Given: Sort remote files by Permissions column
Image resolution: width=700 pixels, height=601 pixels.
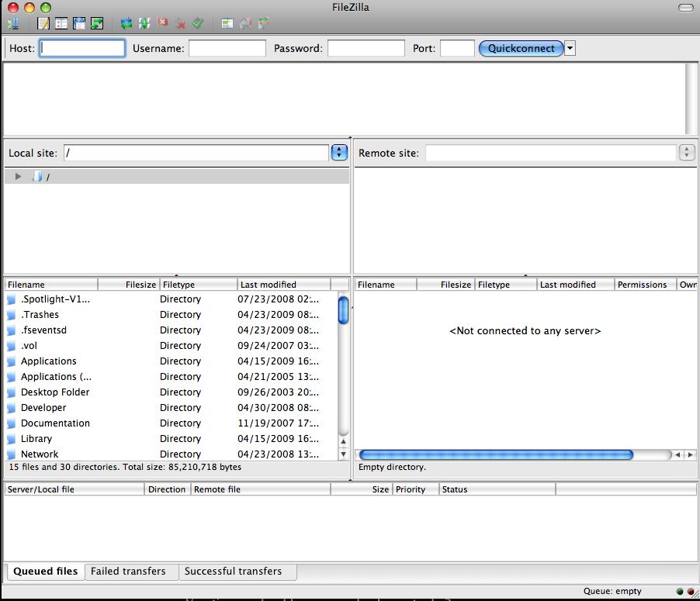Looking at the screenshot, I should [645, 284].
